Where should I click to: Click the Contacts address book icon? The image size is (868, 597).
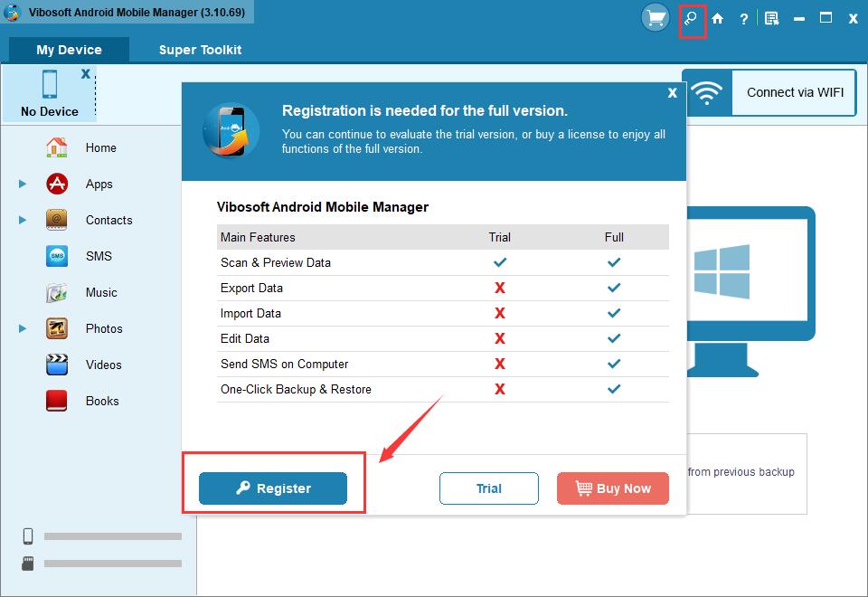click(56, 220)
